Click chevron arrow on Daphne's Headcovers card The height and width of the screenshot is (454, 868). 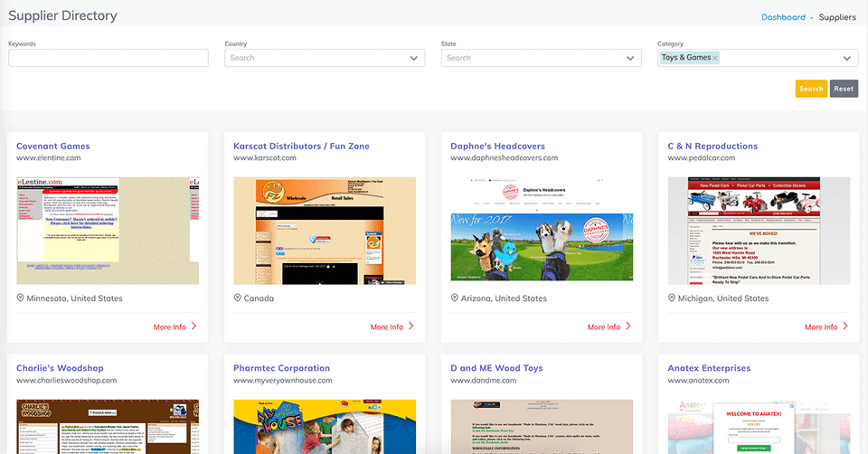coord(628,326)
